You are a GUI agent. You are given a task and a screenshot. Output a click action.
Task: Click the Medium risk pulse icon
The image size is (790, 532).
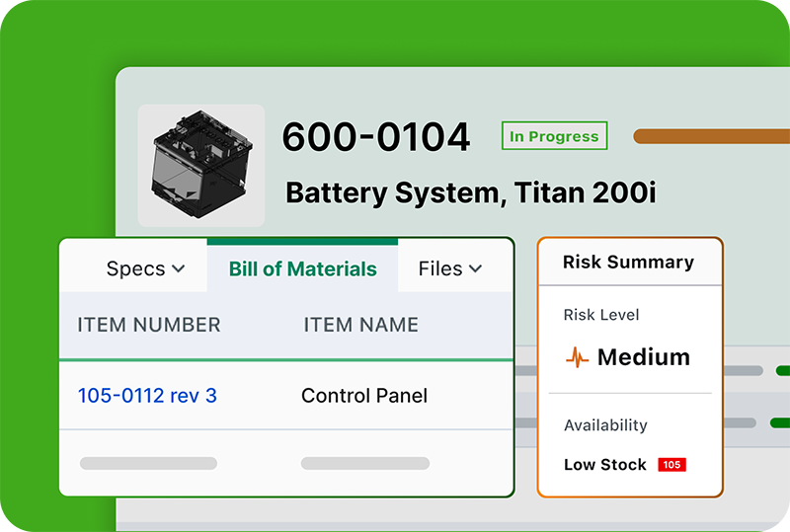click(x=577, y=357)
